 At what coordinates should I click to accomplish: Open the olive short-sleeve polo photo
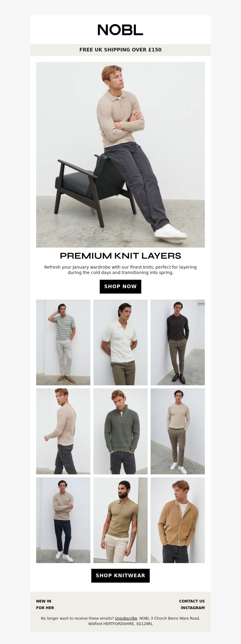tap(120, 520)
